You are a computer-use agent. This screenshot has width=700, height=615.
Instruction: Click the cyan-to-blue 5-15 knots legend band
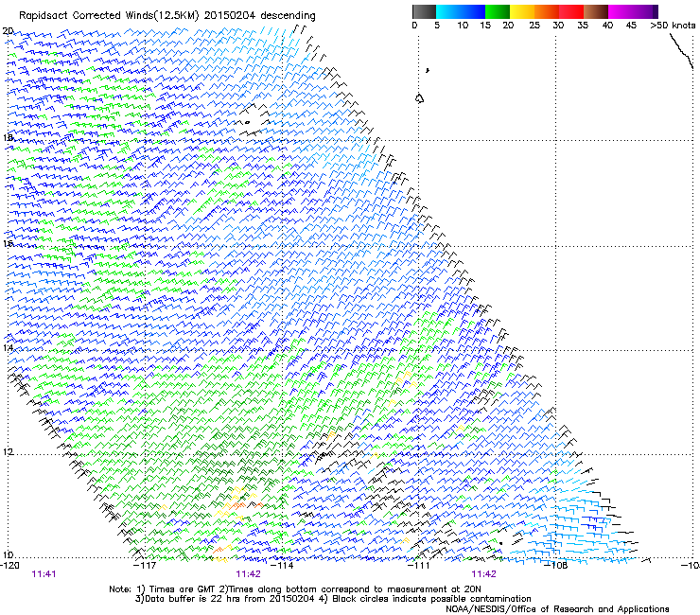461,11
